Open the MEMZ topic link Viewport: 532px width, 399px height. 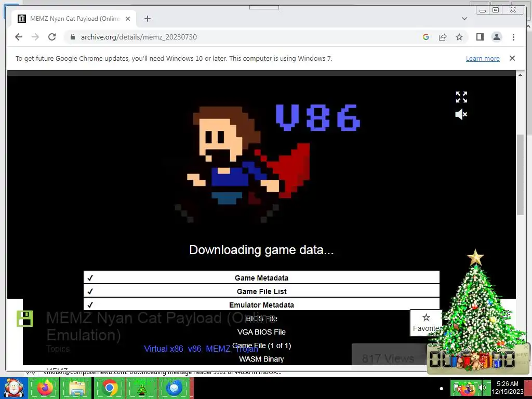(218, 349)
